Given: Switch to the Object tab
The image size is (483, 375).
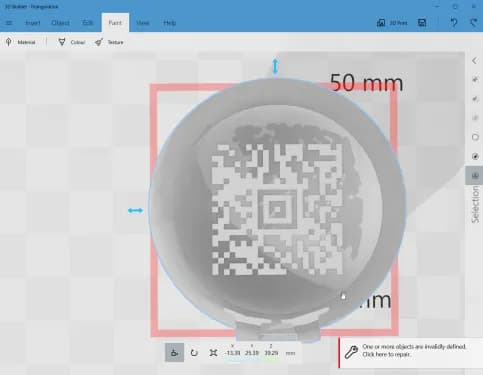Looking at the screenshot, I should (x=60, y=23).
